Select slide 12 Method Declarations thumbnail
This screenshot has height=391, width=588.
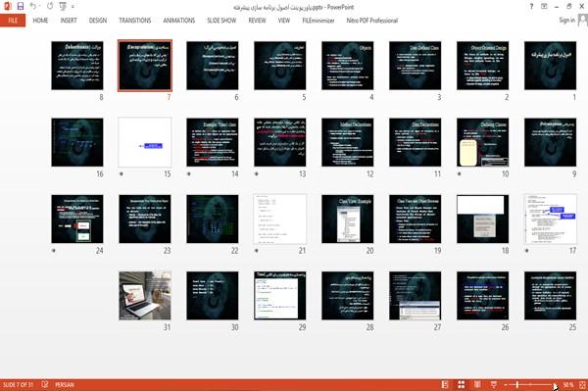pyautogui.click(x=347, y=142)
